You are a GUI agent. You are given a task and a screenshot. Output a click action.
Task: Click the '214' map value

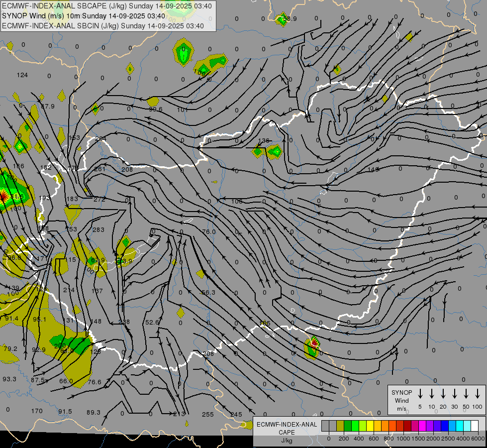click(69, 290)
